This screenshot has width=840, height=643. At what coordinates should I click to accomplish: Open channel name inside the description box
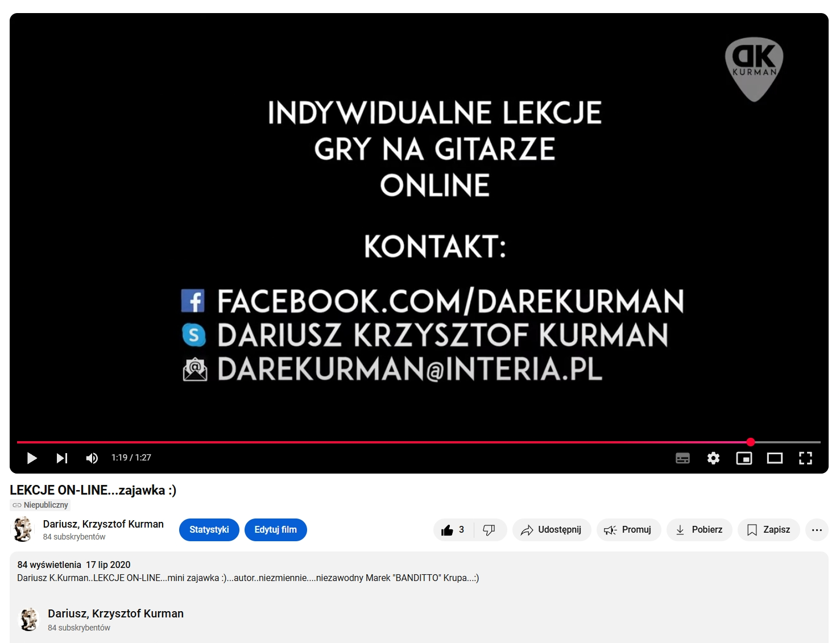(x=115, y=613)
